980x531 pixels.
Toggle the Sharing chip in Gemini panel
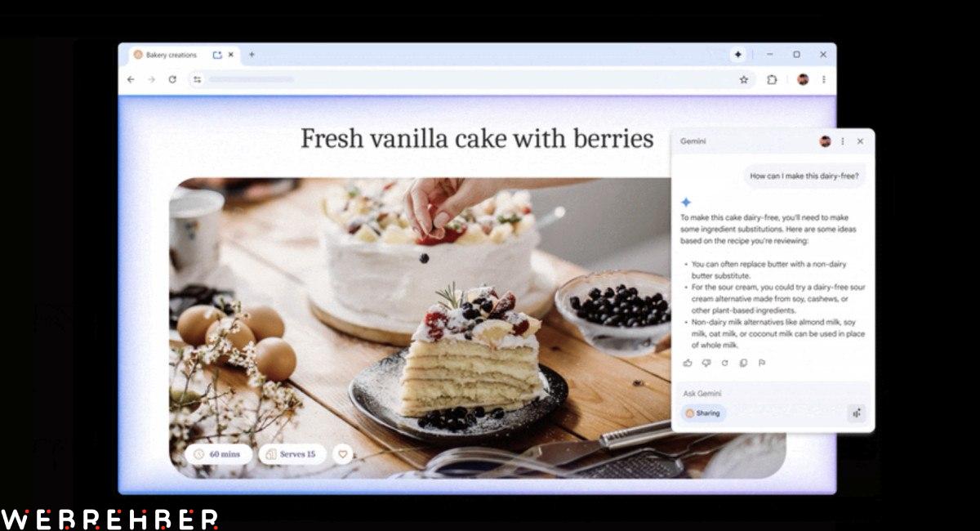click(703, 413)
